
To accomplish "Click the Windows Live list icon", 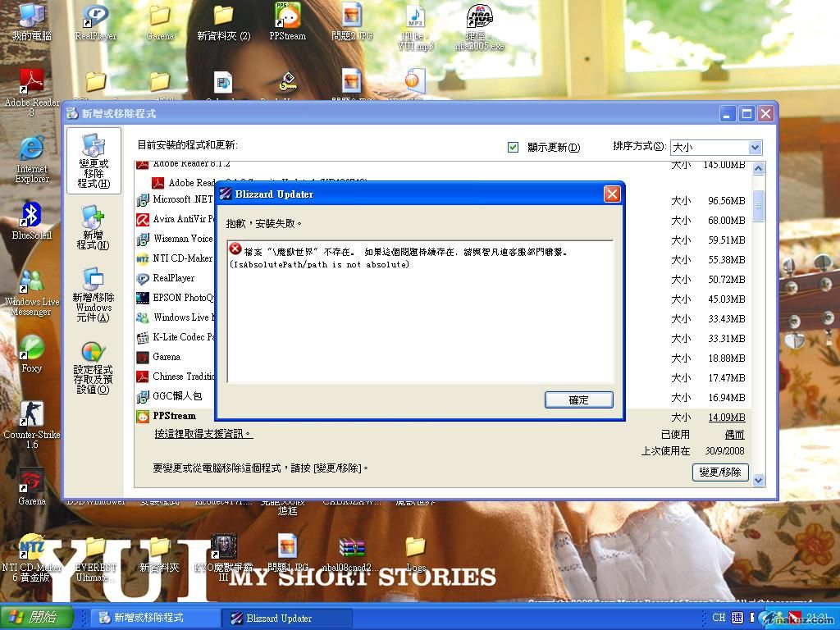I will (143, 317).
